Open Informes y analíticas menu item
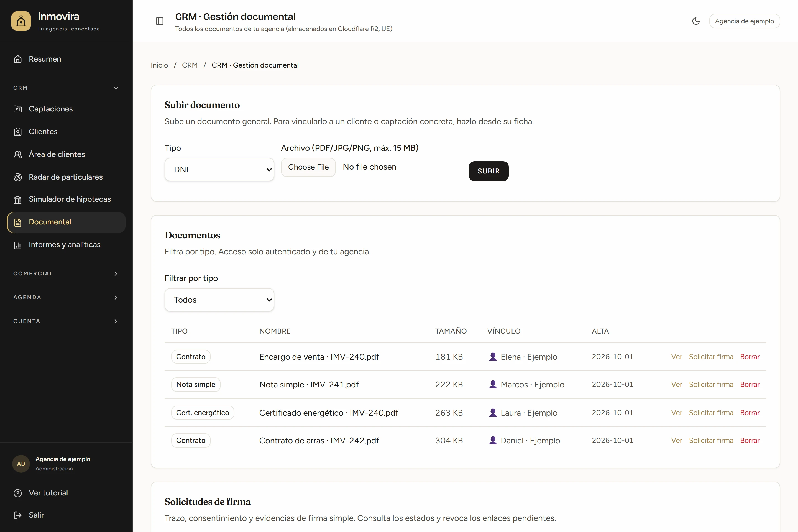This screenshot has height=532, width=798. point(66,245)
